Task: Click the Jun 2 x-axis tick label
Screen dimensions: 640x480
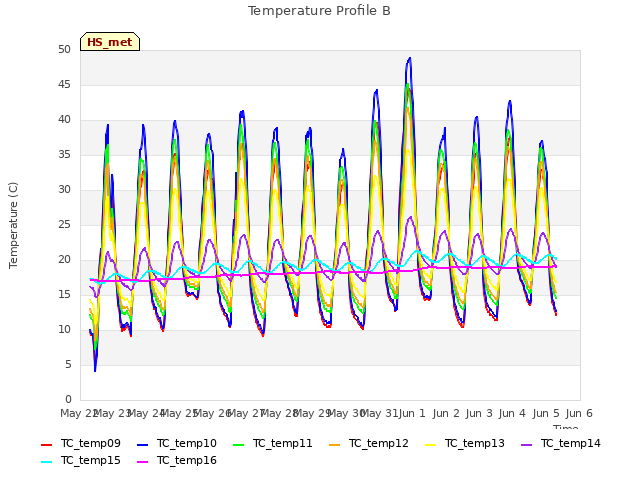Action: click(446, 413)
